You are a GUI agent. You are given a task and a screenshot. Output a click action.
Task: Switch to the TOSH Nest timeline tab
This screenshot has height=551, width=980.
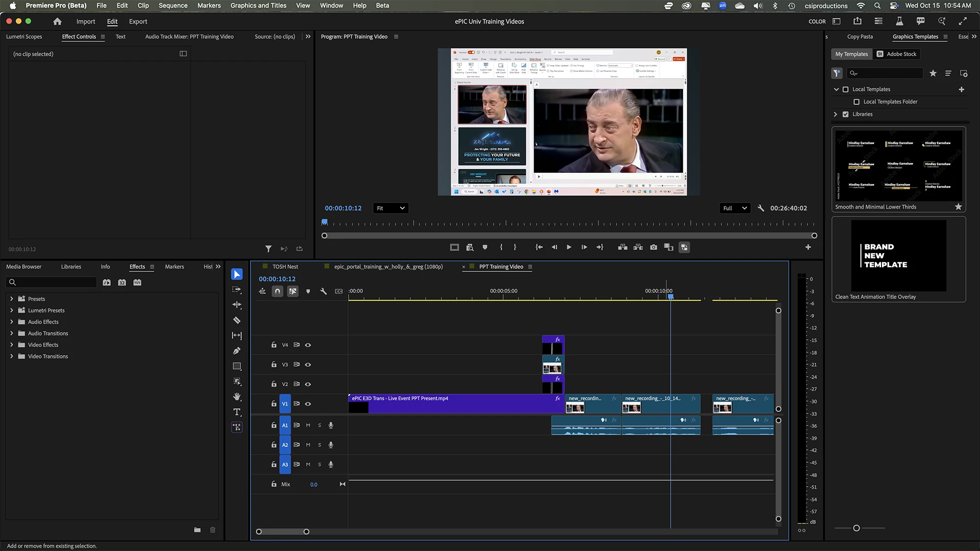(x=285, y=267)
